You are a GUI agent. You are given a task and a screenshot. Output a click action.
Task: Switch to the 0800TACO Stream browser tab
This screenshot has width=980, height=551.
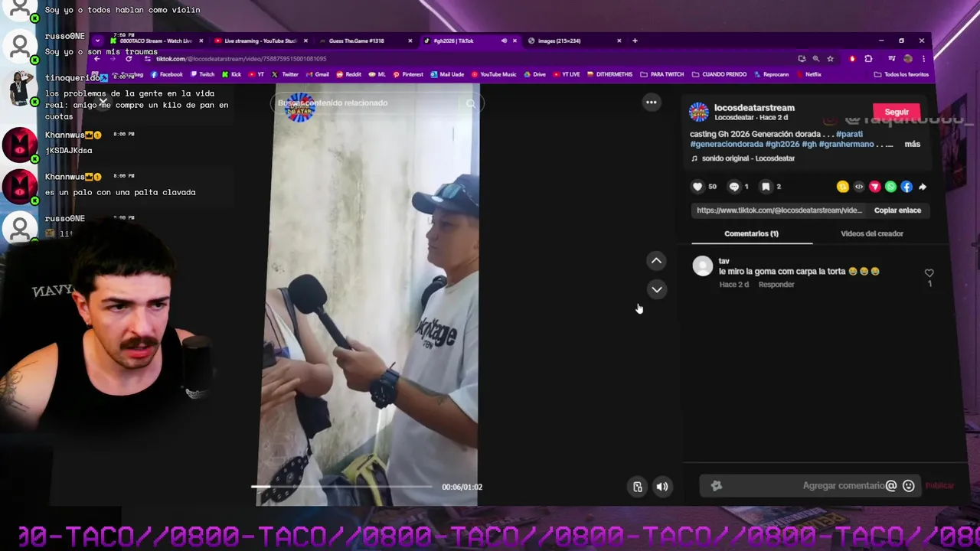click(156, 41)
